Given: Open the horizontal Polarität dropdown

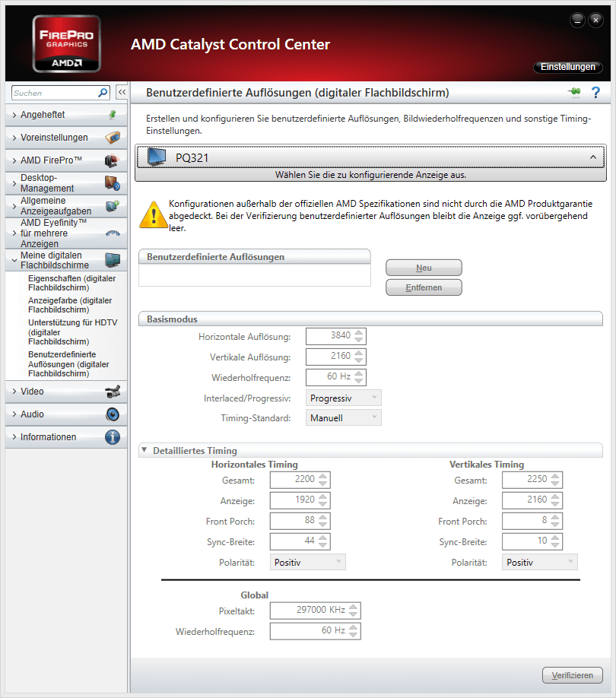Looking at the screenshot, I should (x=307, y=562).
